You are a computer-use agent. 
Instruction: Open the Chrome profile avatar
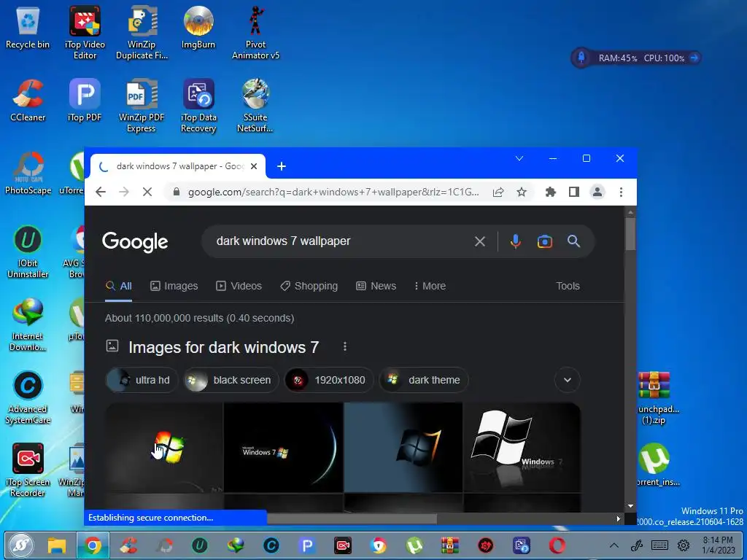[x=597, y=192]
